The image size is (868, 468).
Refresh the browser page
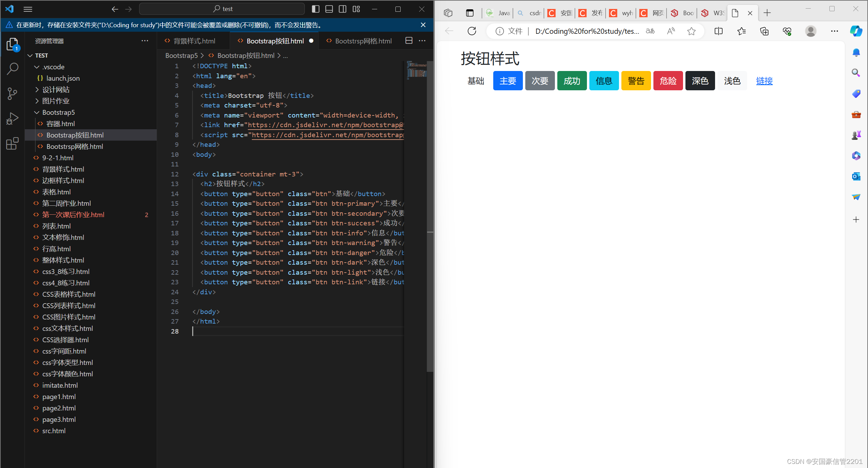472,31
